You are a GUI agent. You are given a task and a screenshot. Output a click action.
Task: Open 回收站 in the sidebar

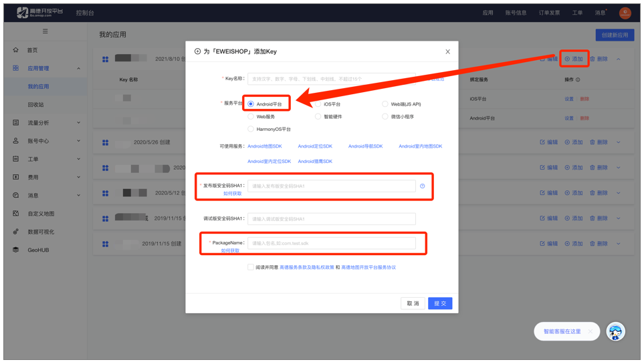(x=35, y=105)
